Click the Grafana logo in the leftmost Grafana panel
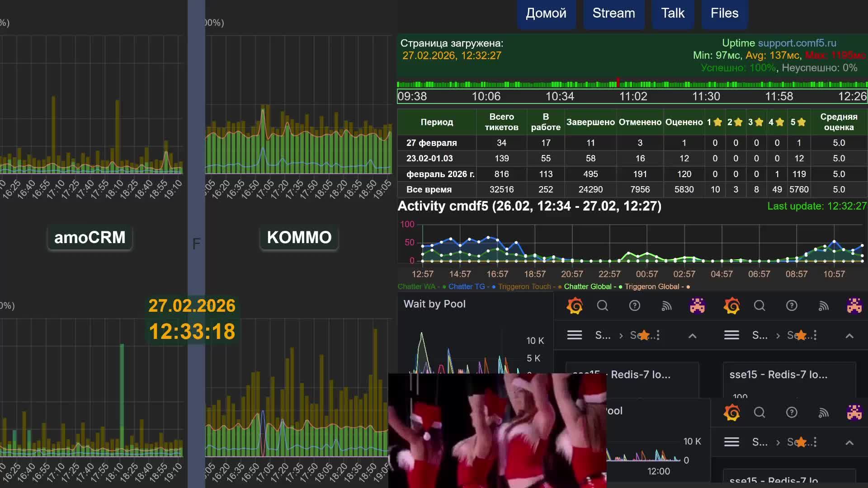The width and height of the screenshot is (868, 488). [575, 306]
